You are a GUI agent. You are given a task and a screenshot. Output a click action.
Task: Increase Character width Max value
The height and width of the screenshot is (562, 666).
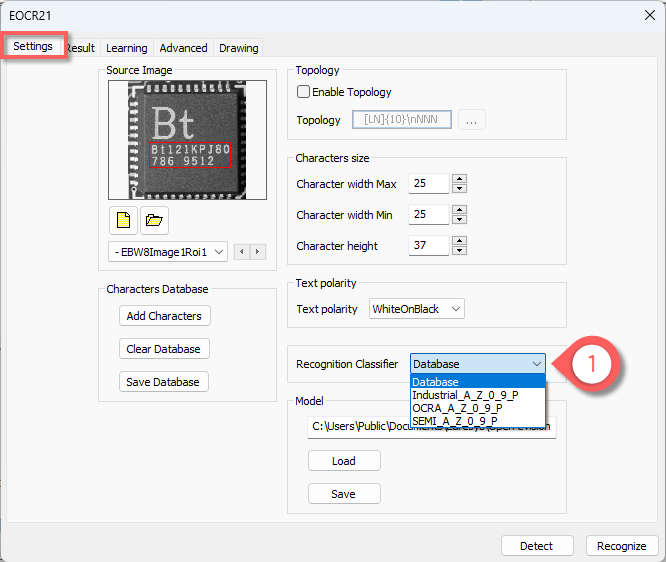[459, 179]
